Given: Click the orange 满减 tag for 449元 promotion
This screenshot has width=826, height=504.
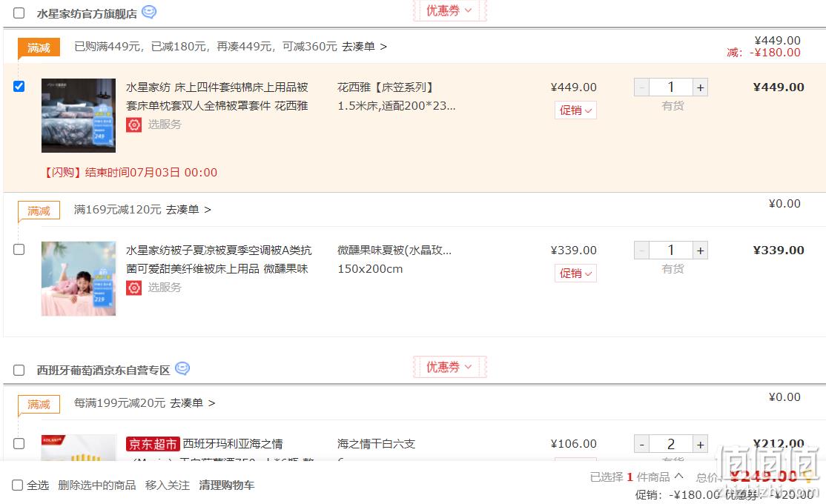Looking at the screenshot, I should [x=39, y=48].
